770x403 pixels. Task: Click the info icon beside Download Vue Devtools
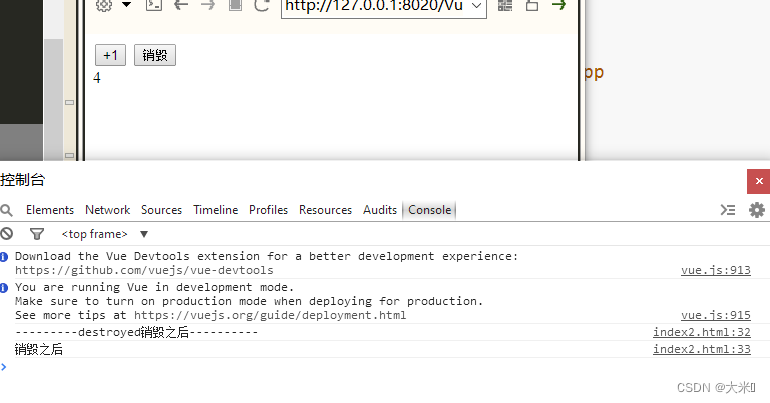pos(4,257)
